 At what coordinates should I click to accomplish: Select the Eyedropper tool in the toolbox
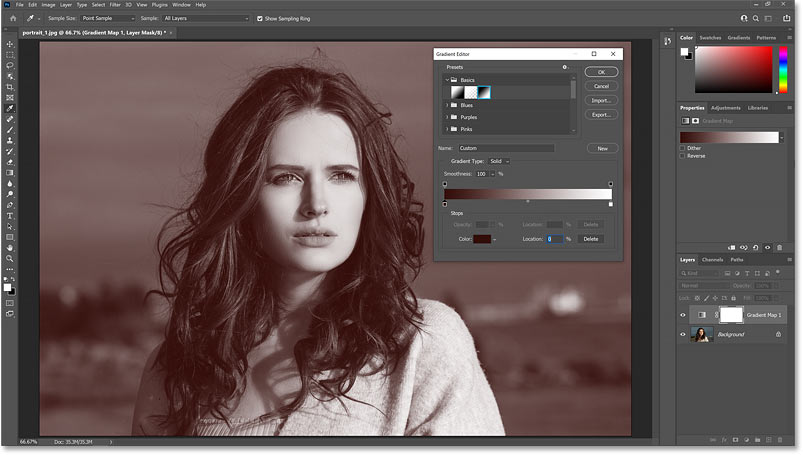(x=10, y=108)
